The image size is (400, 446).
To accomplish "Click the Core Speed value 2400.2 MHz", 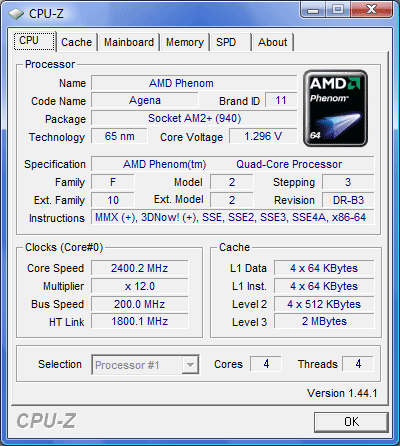I will click(140, 268).
